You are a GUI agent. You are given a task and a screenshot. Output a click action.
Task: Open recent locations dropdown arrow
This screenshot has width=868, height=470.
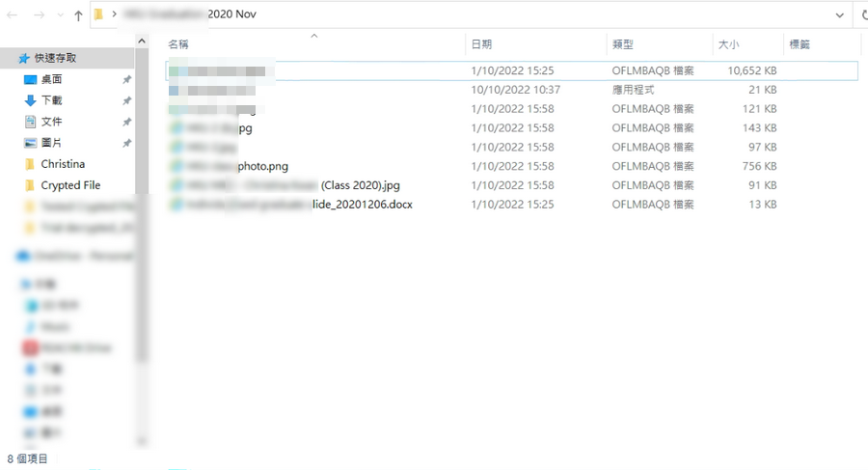(60, 15)
